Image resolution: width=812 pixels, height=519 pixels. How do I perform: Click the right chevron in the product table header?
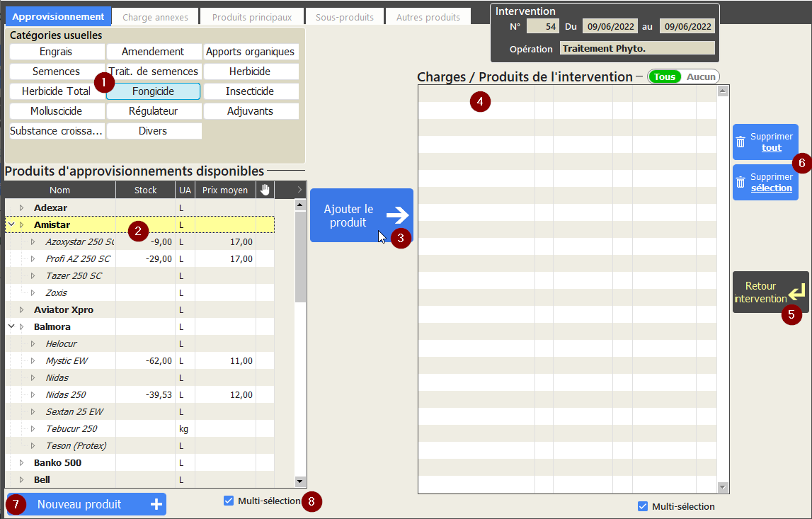pyautogui.click(x=299, y=190)
